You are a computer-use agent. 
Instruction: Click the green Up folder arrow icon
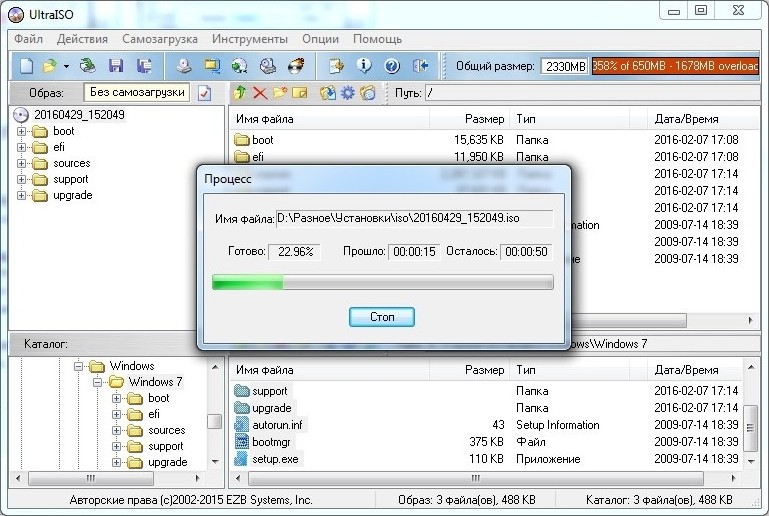click(x=239, y=93)
